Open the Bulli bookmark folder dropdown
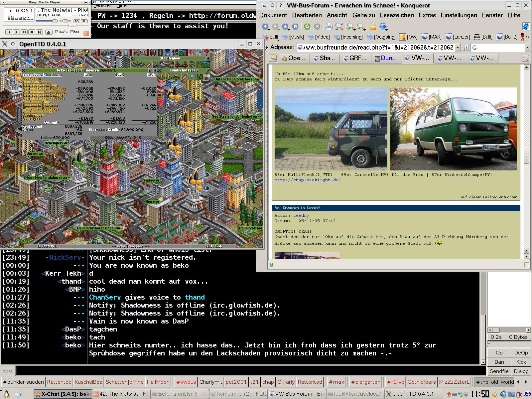 (x=270, y=37)
